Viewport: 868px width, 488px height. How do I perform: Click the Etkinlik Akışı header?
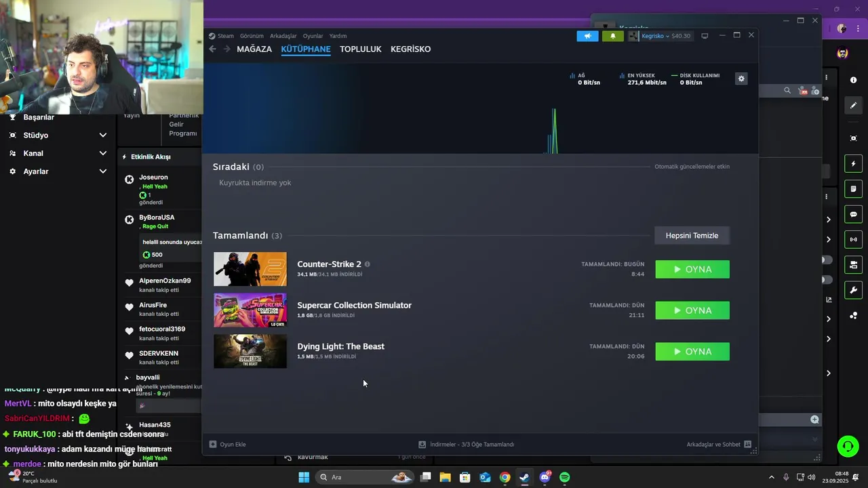[x=151, y=157]
